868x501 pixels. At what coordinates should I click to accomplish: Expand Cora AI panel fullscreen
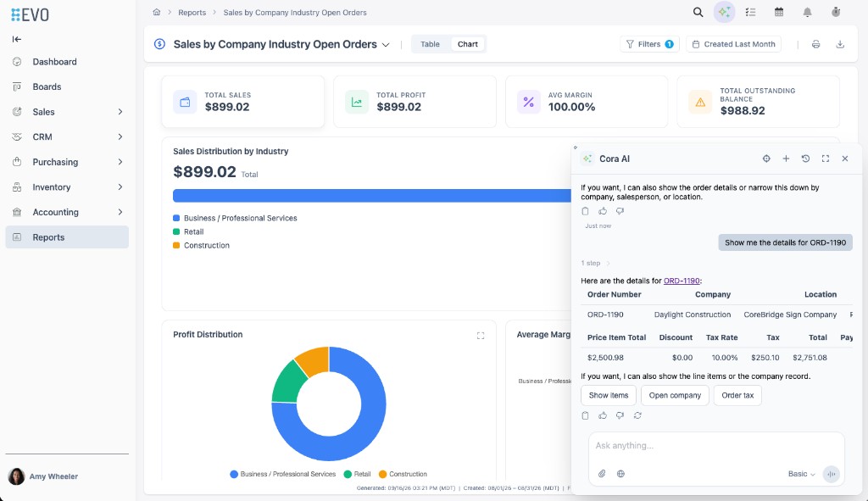coord(826,159)
